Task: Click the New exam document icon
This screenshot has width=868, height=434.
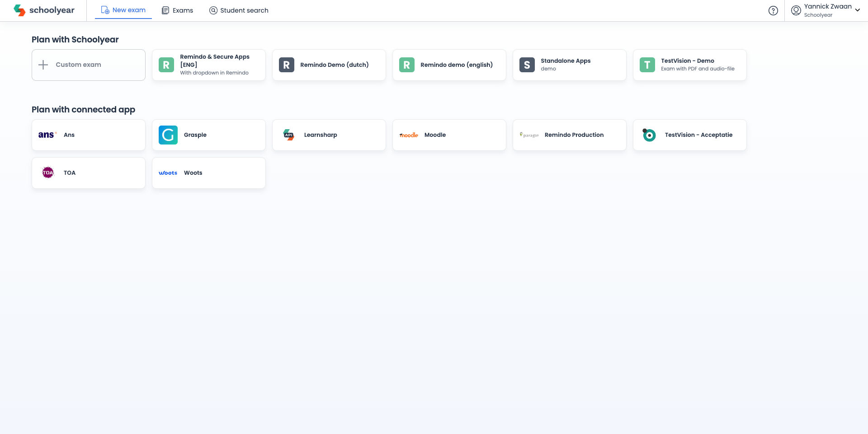Action: point(105,10)
